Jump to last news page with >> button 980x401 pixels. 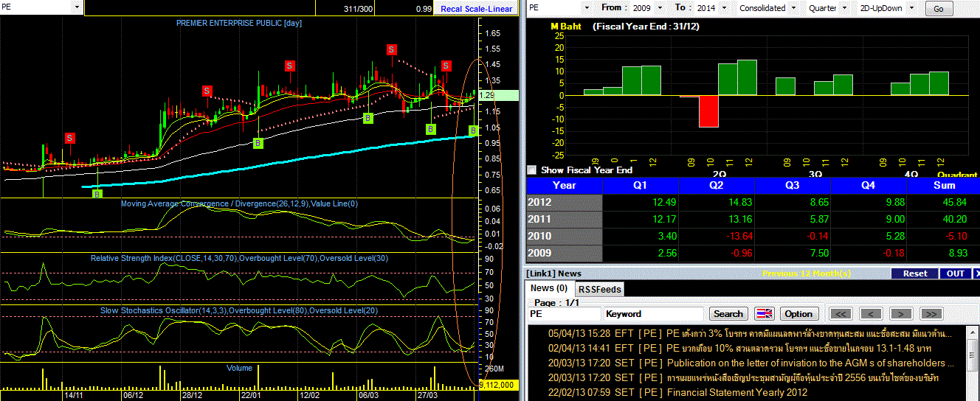point(932,313)
